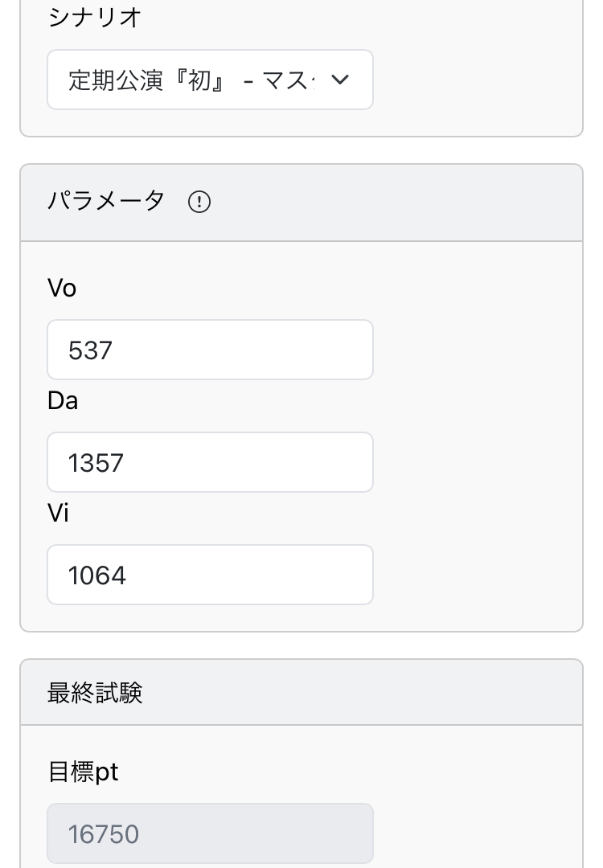The width and height of the screenshot is (603, 868).
Task: Open the シナリオ dropdown showing 定期公演『初』
Action: tap(210, 80)
